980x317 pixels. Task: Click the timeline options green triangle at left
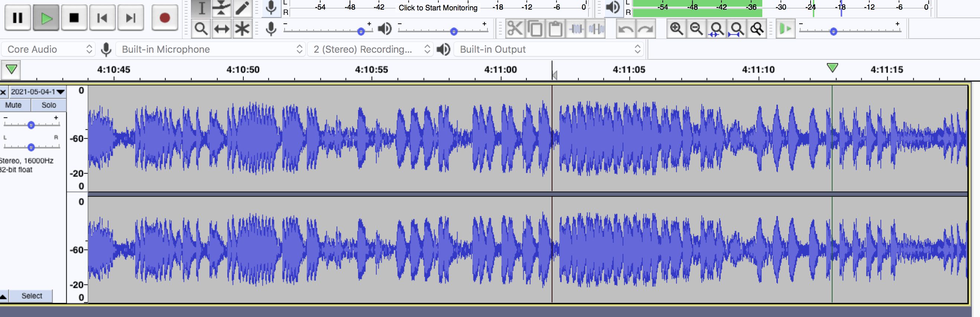coord(11,70)
